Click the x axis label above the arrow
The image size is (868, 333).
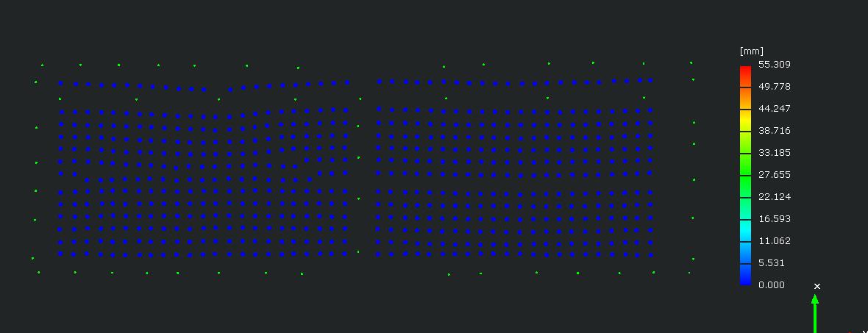click(x=817, y=286)
